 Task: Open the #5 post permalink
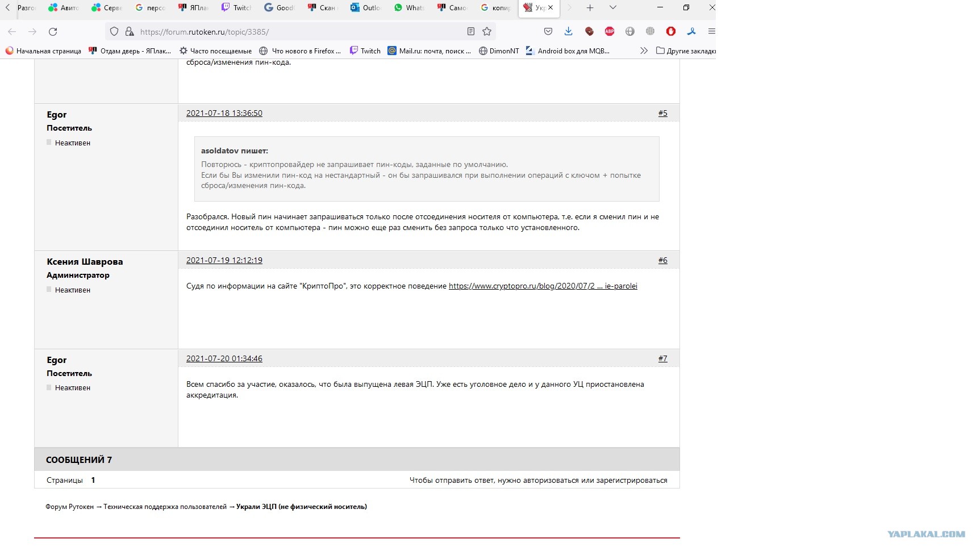[663, 113]
